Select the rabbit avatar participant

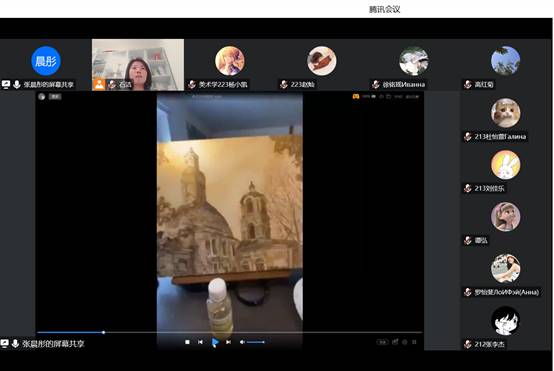pos(505,165)
